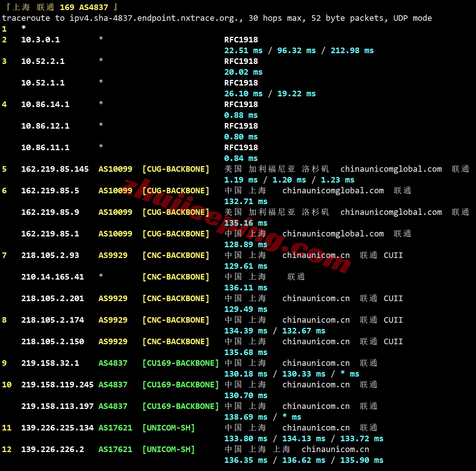Click IP address 218.105.2.150
The width and height of the screenshot is (476, 471).
[52, 342]
